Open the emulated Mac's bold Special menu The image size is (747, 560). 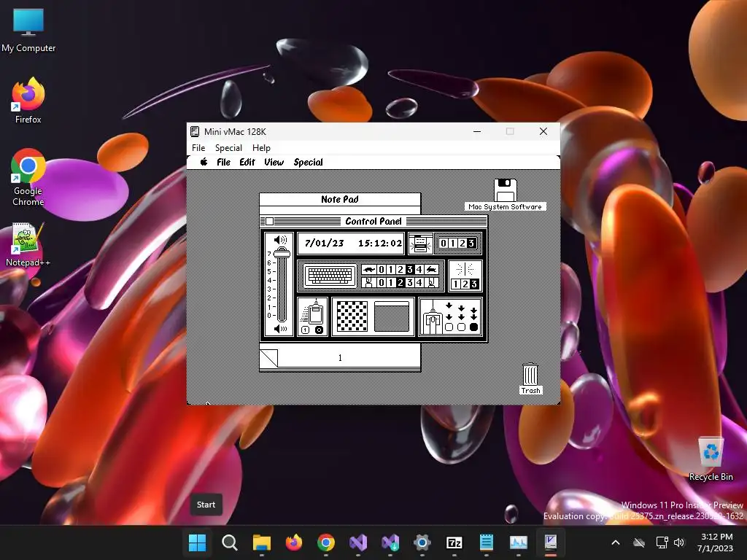click(x=309, y=163)
